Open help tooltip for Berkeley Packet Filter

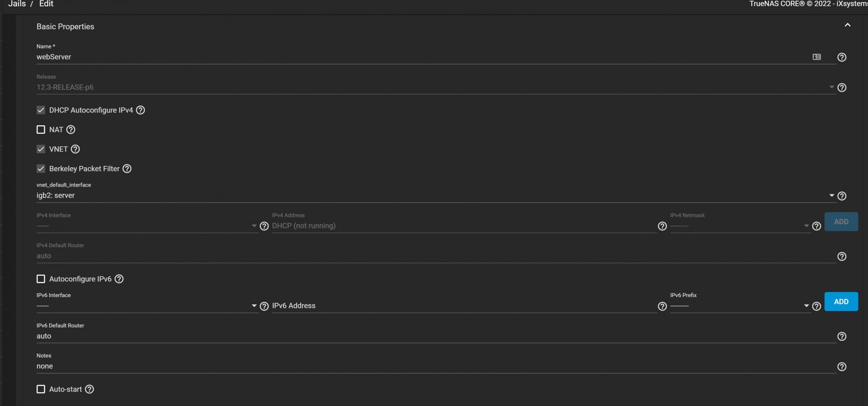click(x=127, y=169)
